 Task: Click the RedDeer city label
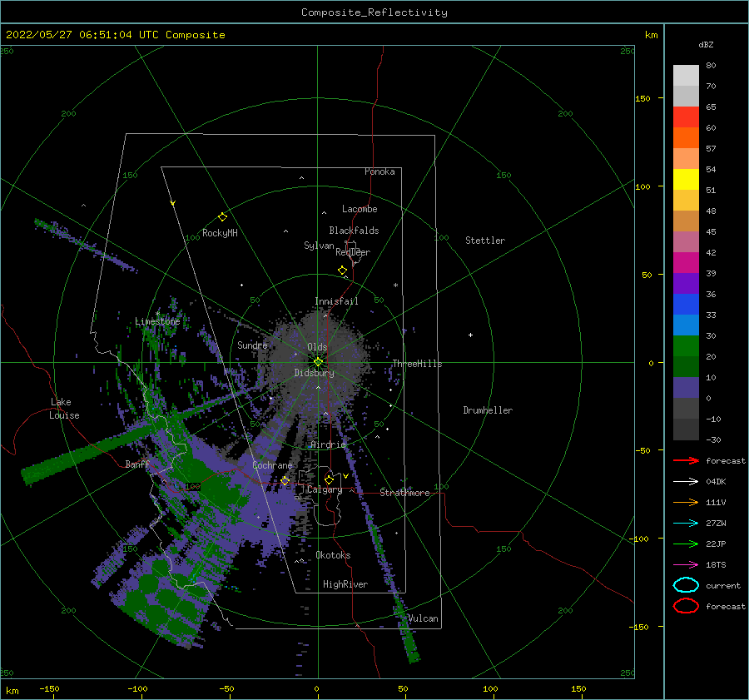[353, 252]
